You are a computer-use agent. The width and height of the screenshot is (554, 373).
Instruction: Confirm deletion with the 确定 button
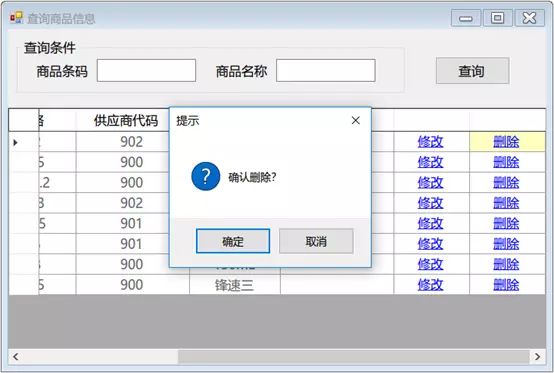pyautogui.click(x=233, y=241)
